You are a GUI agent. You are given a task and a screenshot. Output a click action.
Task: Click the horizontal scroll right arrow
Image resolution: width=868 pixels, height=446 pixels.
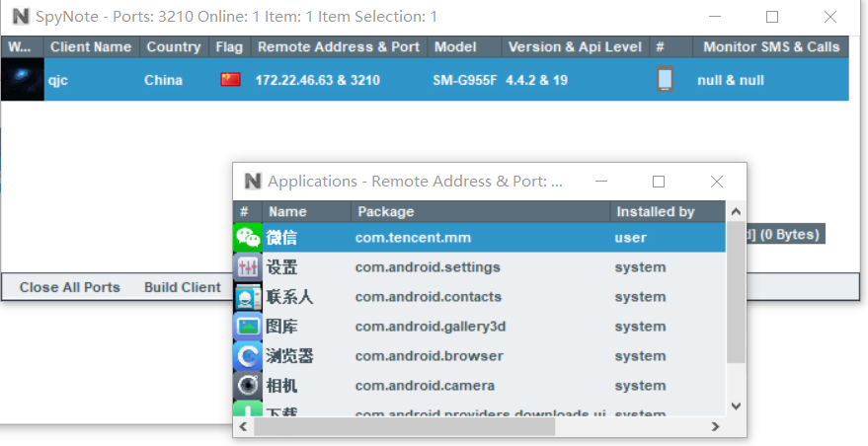point(716,427)
